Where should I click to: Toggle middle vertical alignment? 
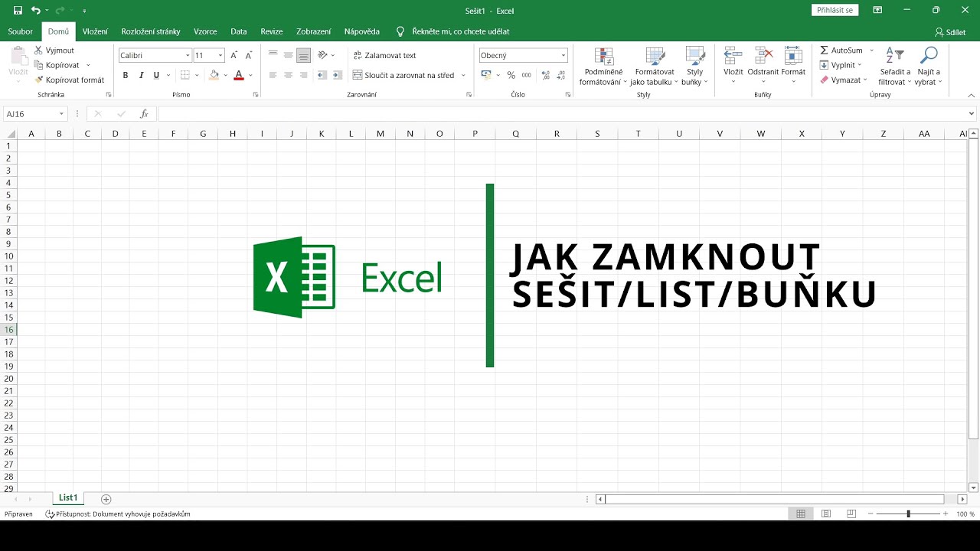289,55
